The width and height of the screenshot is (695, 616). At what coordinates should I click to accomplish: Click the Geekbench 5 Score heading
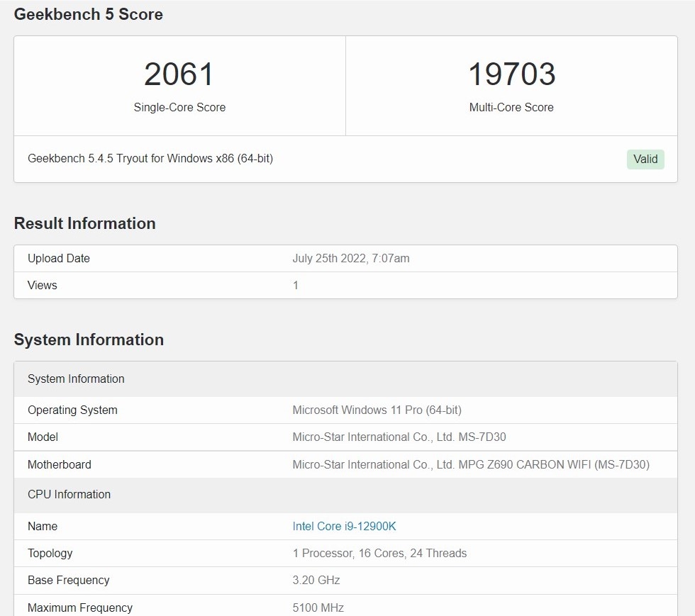pyautogui.click(x=89, y=14)
